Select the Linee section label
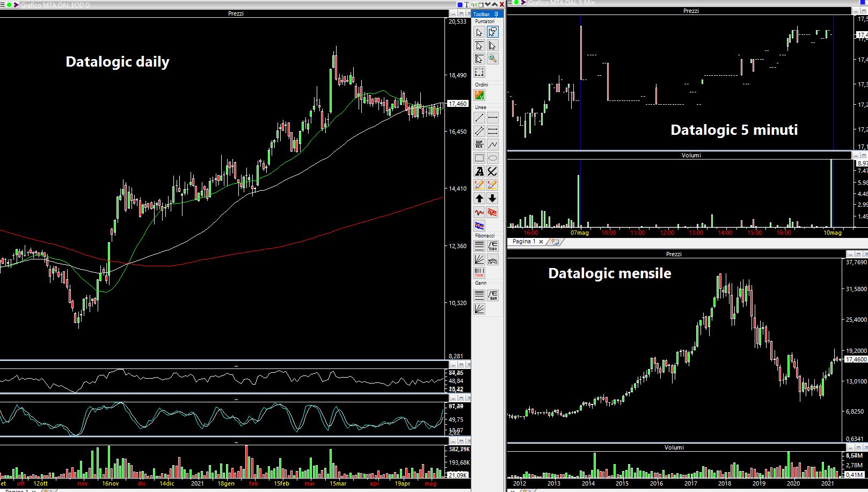Image resolution: width=868 pixels, height=492 pixels. point(480,107)
